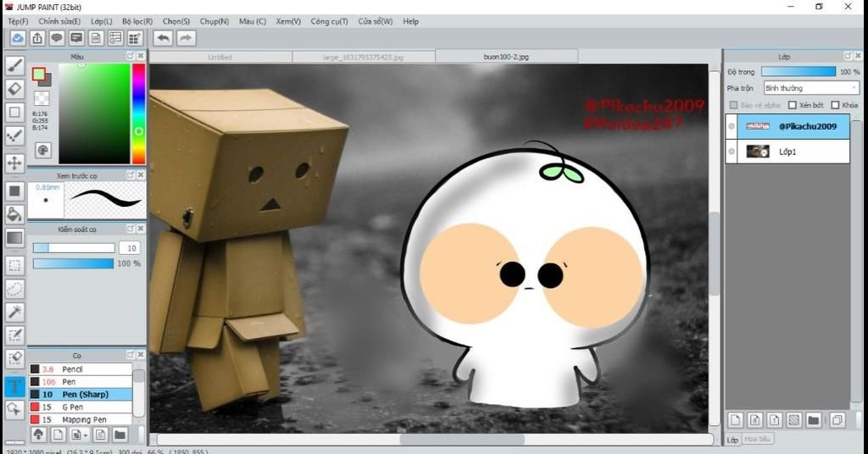
Task: Enable the Xén bớt checkbox
Action: [x=793, y=105]
